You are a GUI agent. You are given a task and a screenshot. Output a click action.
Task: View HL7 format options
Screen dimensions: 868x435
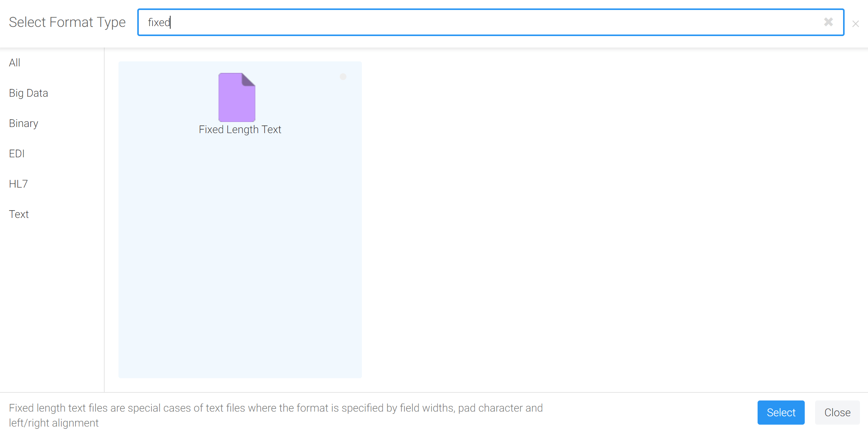click(18, 184)
